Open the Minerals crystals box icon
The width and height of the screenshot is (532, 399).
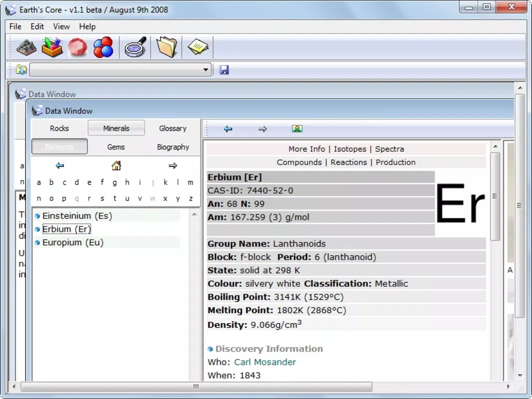pyautogui.click(x=52, y=47)
